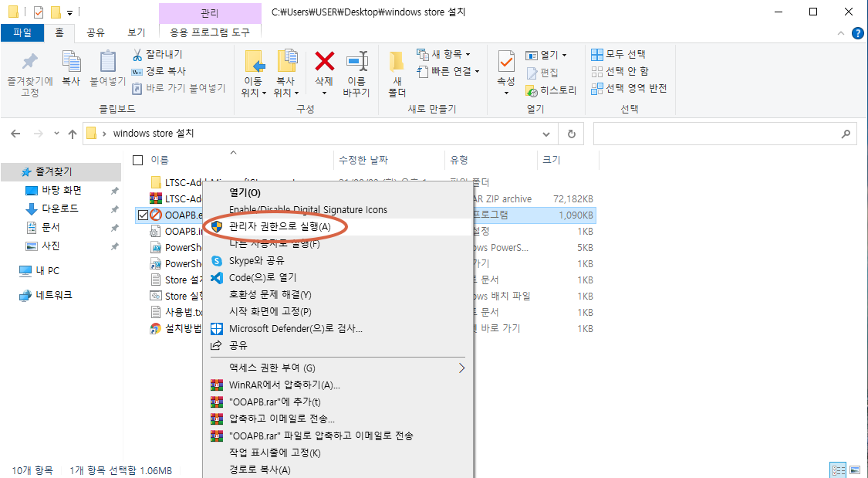868x478 pixels.
Task: Click 공유 entry in context menu
Action: click(x=238, y=346)
